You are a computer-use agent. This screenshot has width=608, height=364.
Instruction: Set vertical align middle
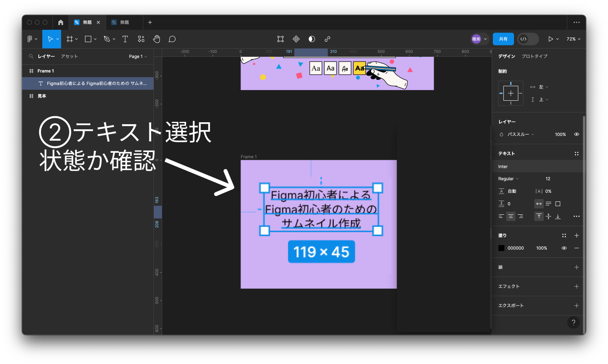pyautogui.click(x=548, y=216)
